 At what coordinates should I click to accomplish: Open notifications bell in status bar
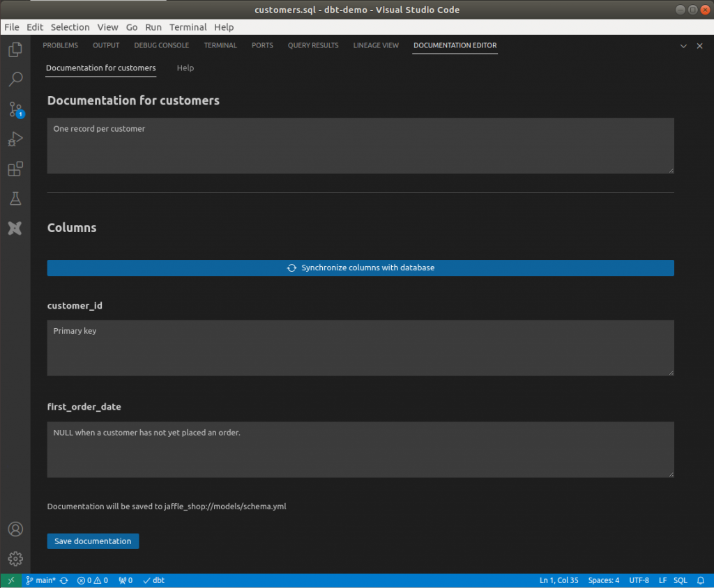pyautogui.click(x=700, y=580)
